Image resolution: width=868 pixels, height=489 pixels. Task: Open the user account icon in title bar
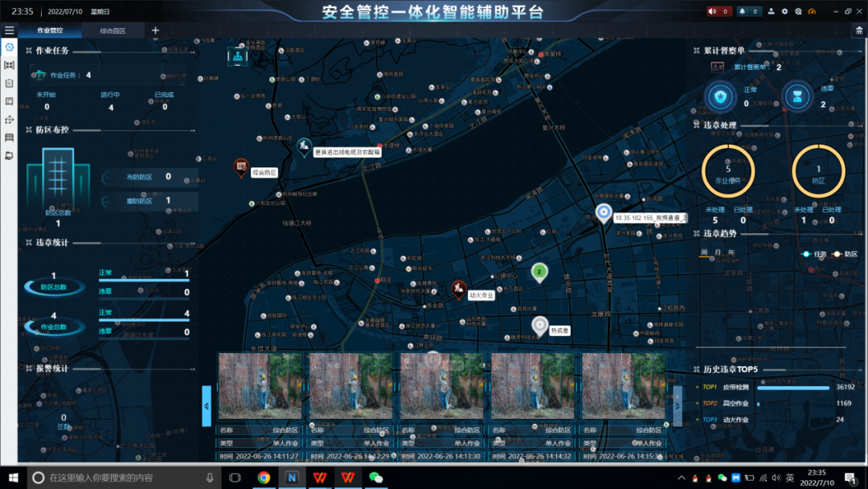coord(772,11)
